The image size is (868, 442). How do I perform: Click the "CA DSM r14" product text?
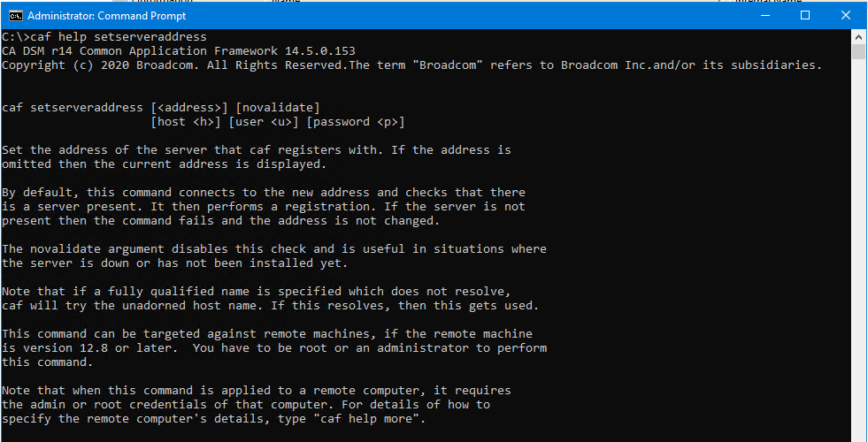(37, 51)
